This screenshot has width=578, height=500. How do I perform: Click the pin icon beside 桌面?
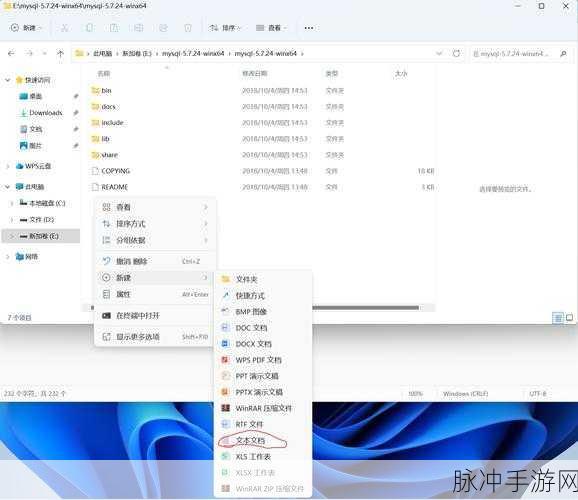(x=76, y=96)
